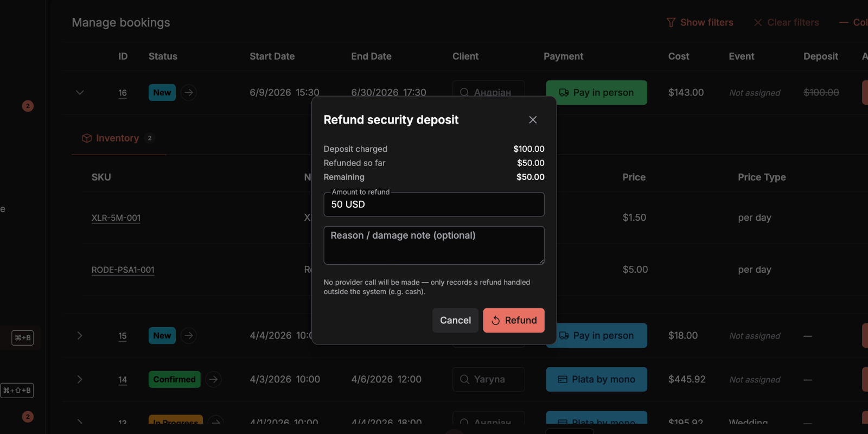This screenshot has height=434, width=868.
Task: Click the Deposit column header
Action: point(821,56)
